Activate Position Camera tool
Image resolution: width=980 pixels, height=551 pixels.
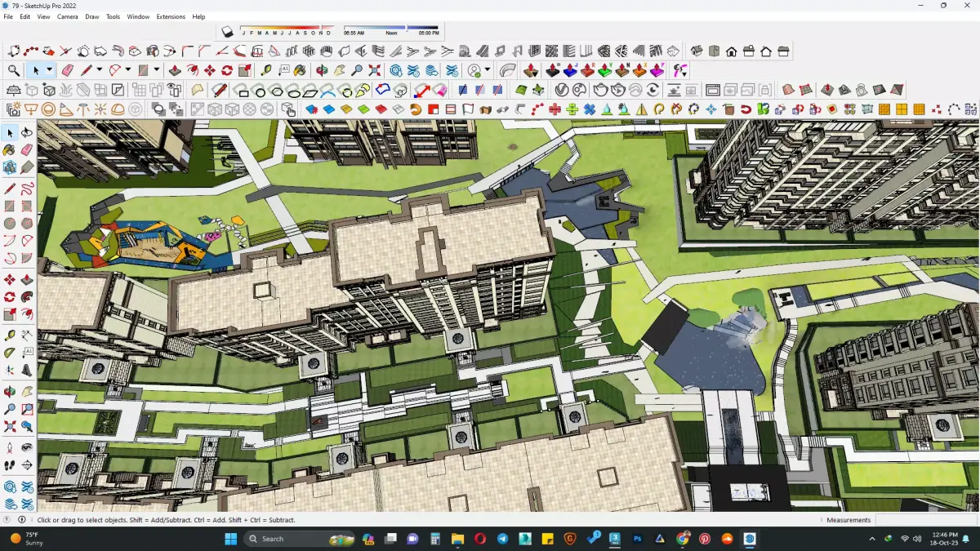(x=10, y=447)
